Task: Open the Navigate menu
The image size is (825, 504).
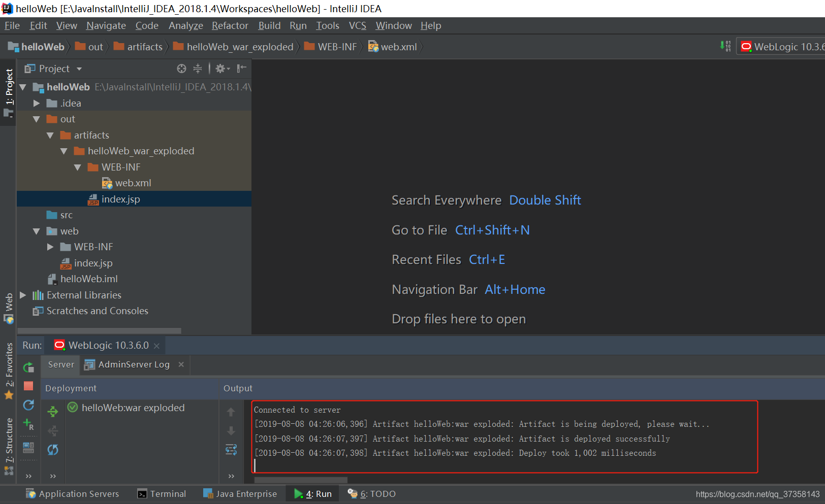Action: point(106,25)
